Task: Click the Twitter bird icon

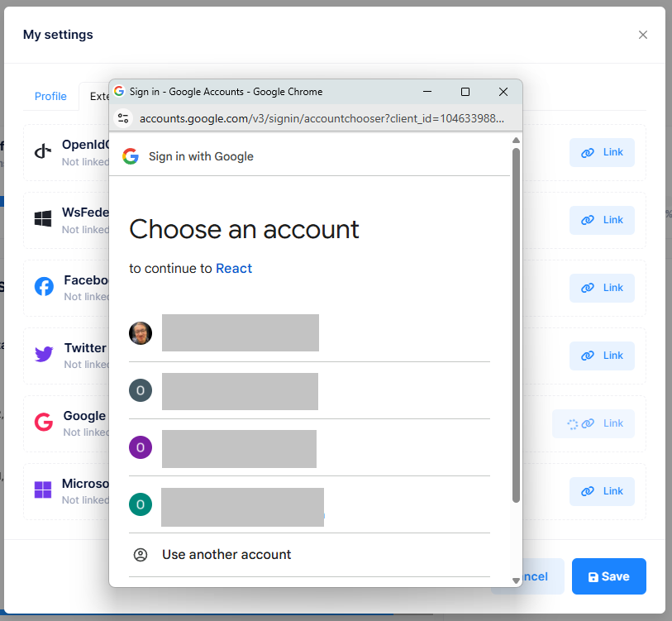Action: tap(44, 354)
